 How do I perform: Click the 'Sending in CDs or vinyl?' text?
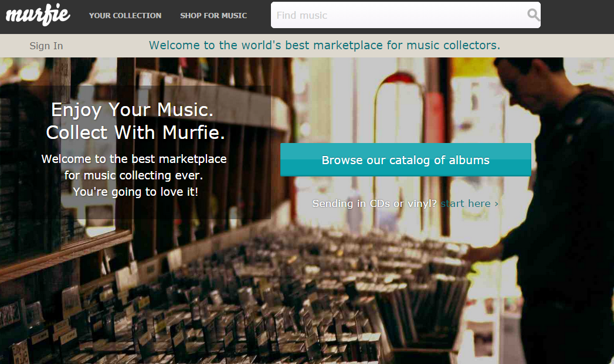374,203
